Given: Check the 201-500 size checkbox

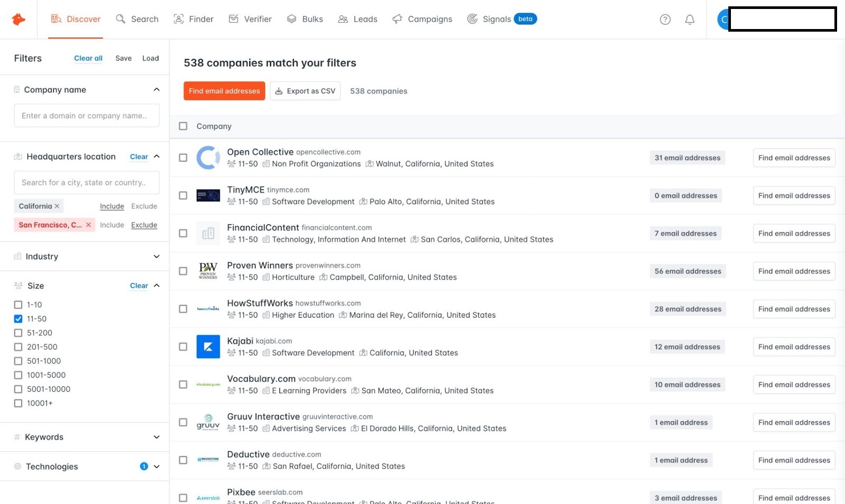Looking at the screenshot, I should pyautogui.click(x=18, y=347).
